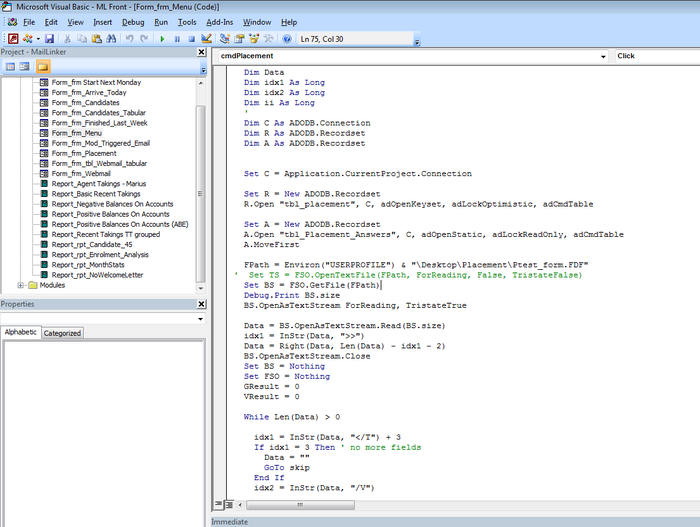Click the Report_rpt_Candidate_45 report icon
The height and width of the screenshot is (527, 700).
pos(44,244)
